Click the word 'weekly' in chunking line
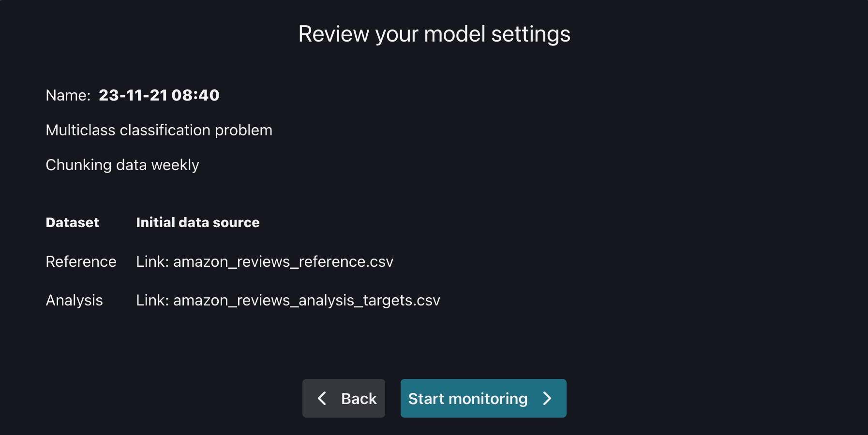 175,165
